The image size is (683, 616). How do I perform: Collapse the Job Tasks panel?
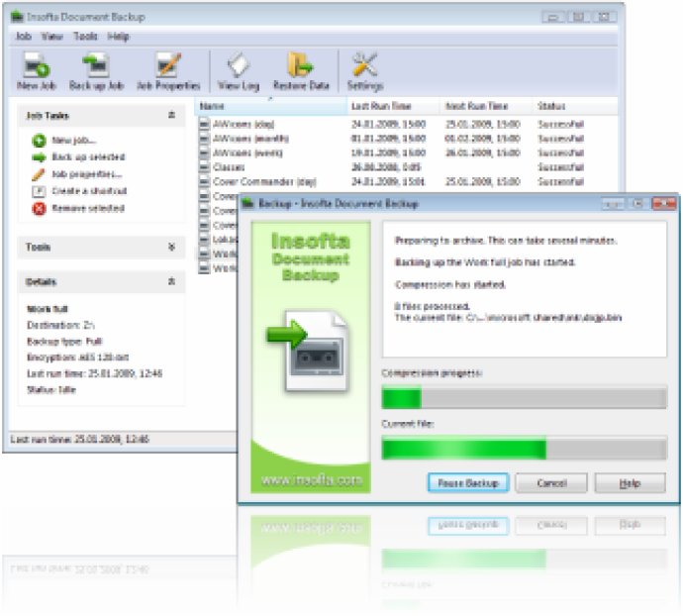171,115
